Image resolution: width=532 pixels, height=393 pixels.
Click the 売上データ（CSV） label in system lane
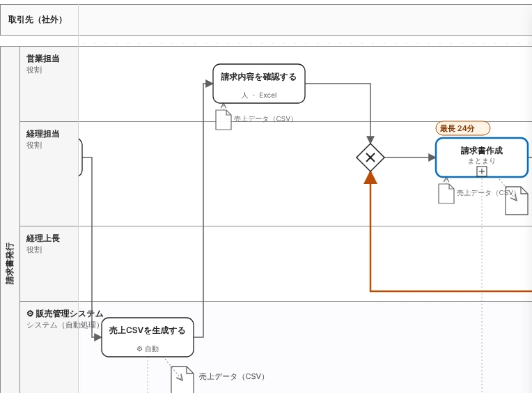tap(232, 376)
